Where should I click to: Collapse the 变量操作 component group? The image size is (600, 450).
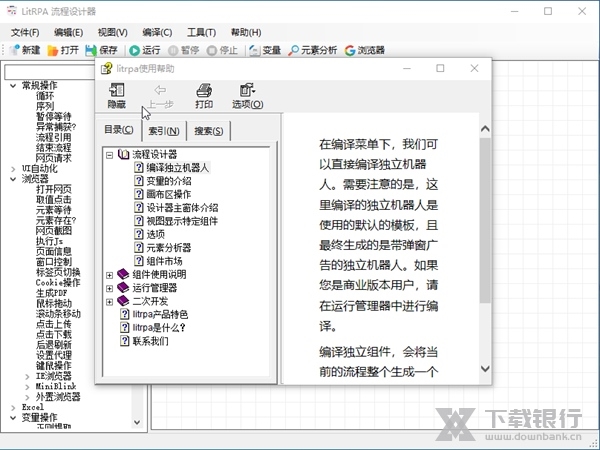point(13,417)
